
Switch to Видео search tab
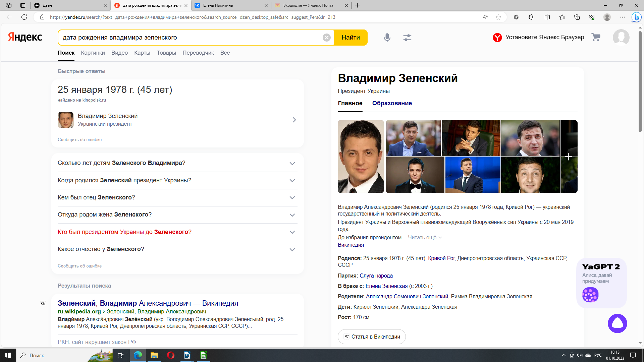[x=119, y=53]
